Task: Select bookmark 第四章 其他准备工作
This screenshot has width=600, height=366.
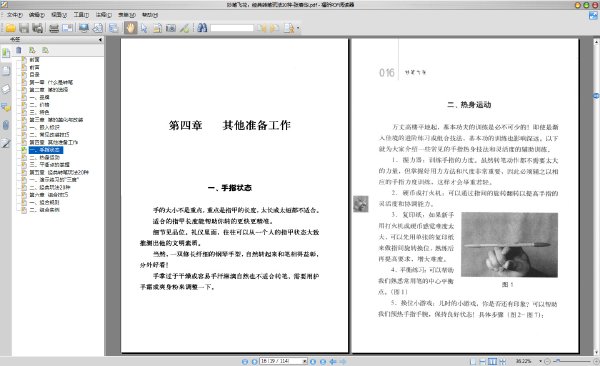Action: (54, 142)
